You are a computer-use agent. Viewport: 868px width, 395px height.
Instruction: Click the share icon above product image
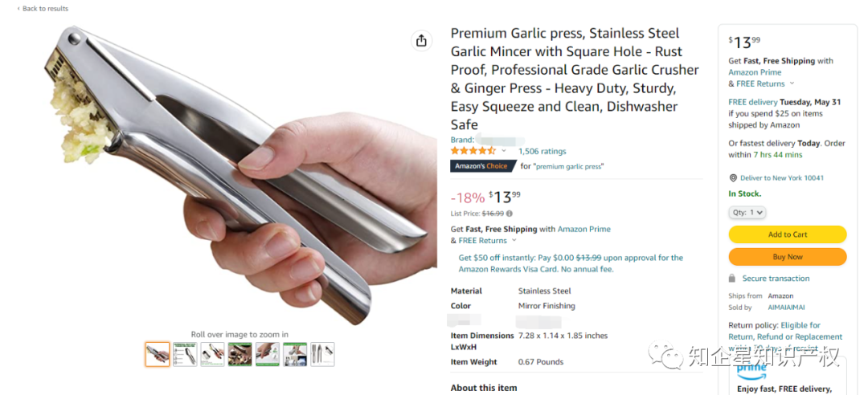(x=420, y=41)
